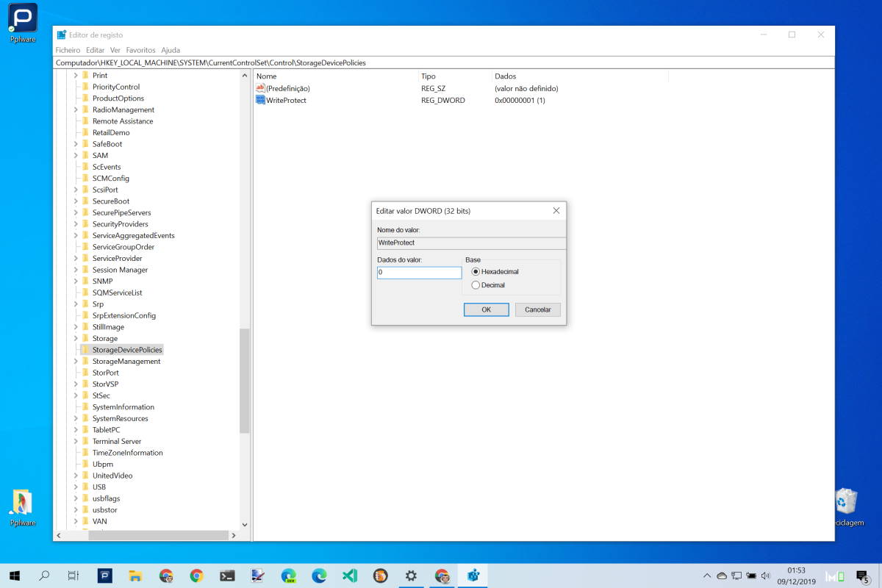
Task: Select the Hexadecimal radio button
Action: pos(476,272)
